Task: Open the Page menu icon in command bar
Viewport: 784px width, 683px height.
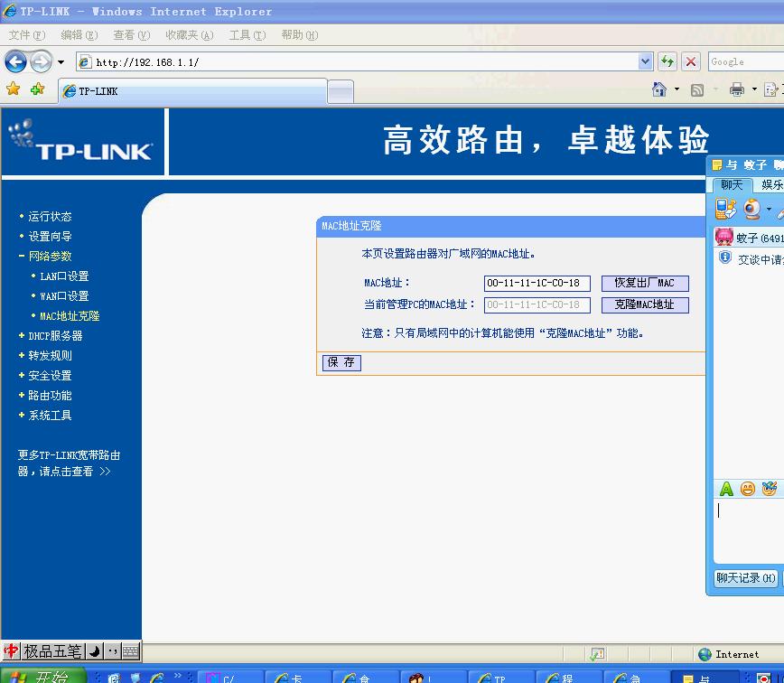Action: click(x=771, y=90)
